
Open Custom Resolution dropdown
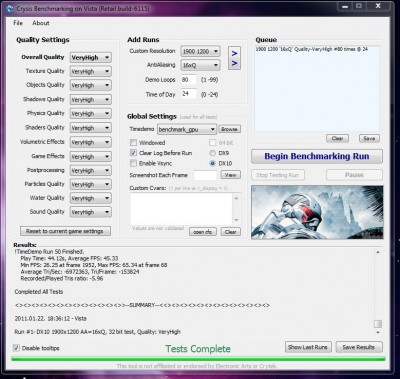point(200,51)
